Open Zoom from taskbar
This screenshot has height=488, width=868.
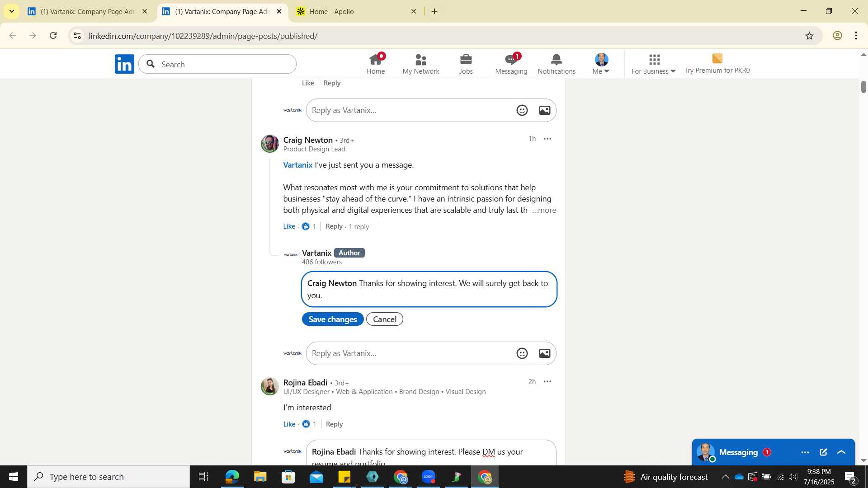point(429,477)
